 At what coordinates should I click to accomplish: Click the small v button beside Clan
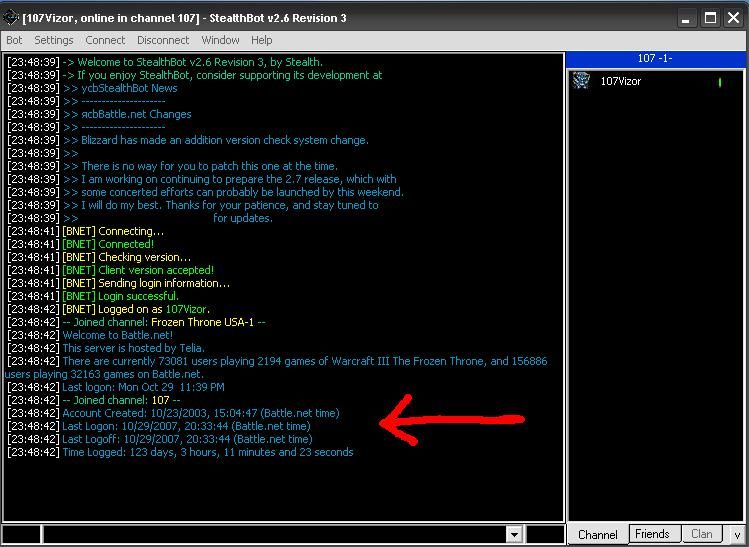click(x=737, y=535)
